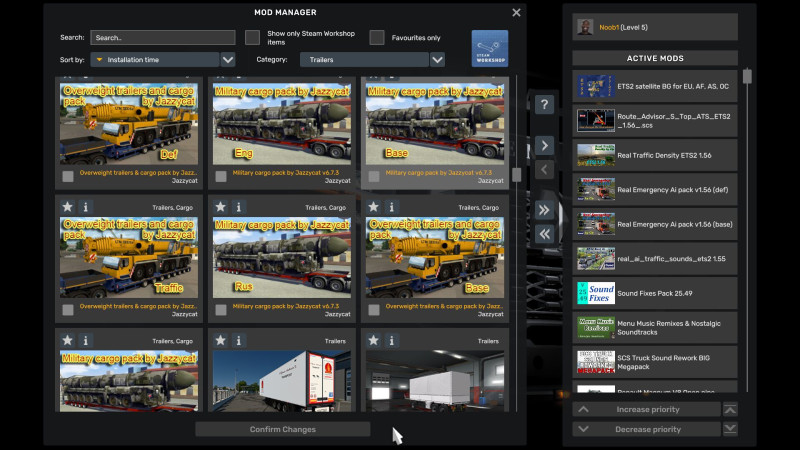Image resolution: width=800 pixels, height=450 pixels.
Task: Select real_ai_traffic_sounds_ets2 1.55 mod
Action: pyautogui.click(x=655, y=259)
